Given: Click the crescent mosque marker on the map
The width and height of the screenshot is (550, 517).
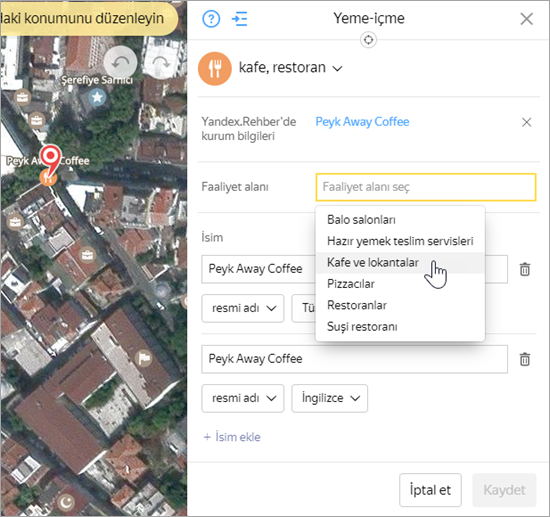Looking at the screenshot, I should (66, 502).
